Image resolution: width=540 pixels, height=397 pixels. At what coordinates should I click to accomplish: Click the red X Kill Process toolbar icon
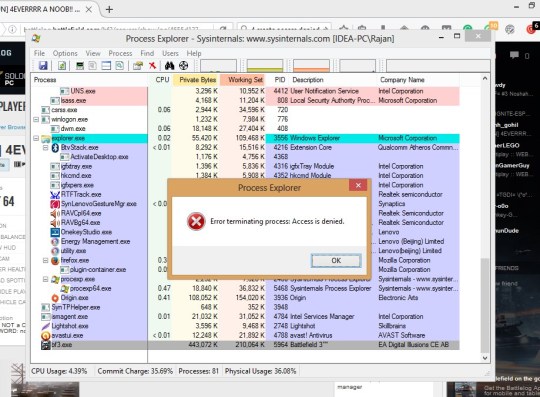(152, 65)
